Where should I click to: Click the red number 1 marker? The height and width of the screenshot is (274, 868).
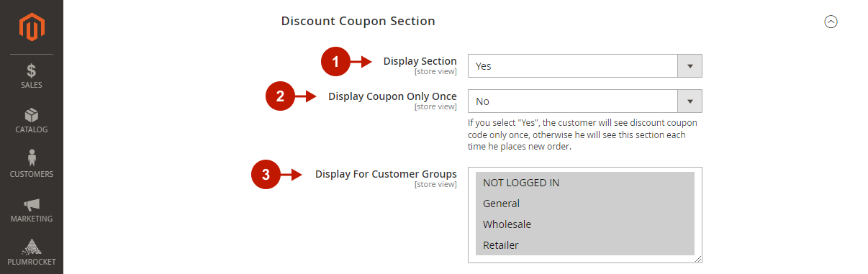[335, 62]
